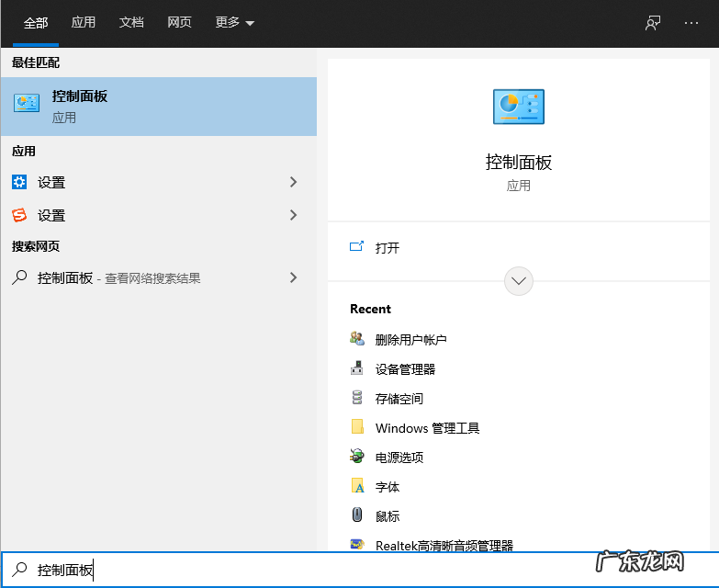Expand more actions with the round chevron button
The width and height of the screenshot is (719, 588).
click(519, 281)
